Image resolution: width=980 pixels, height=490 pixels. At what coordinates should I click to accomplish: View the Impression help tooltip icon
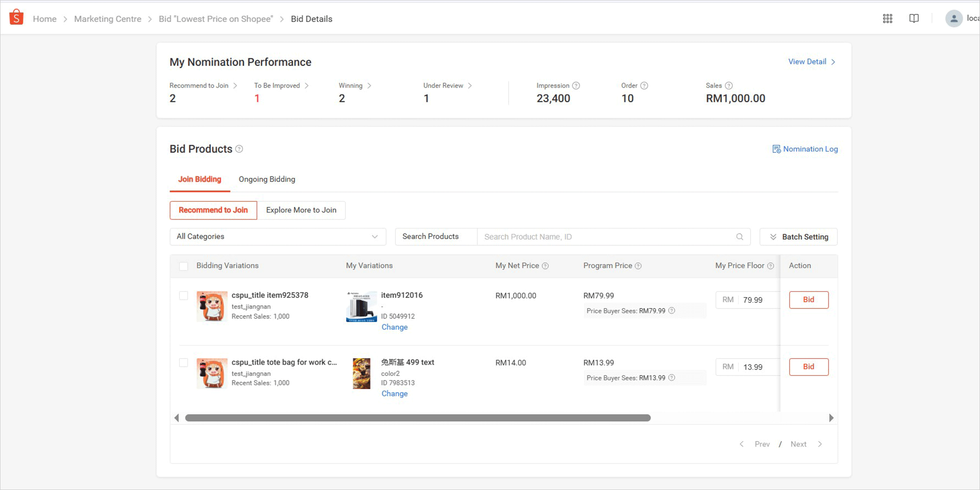click(575, 85)
